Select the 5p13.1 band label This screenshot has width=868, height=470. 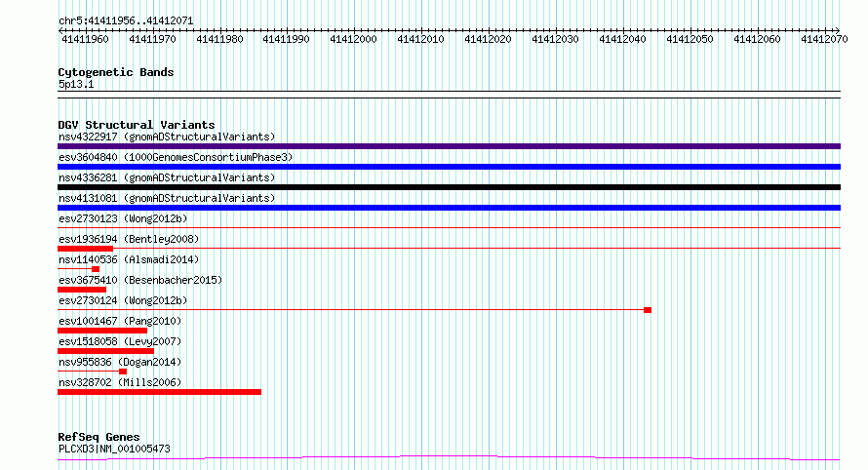point(76,84)
